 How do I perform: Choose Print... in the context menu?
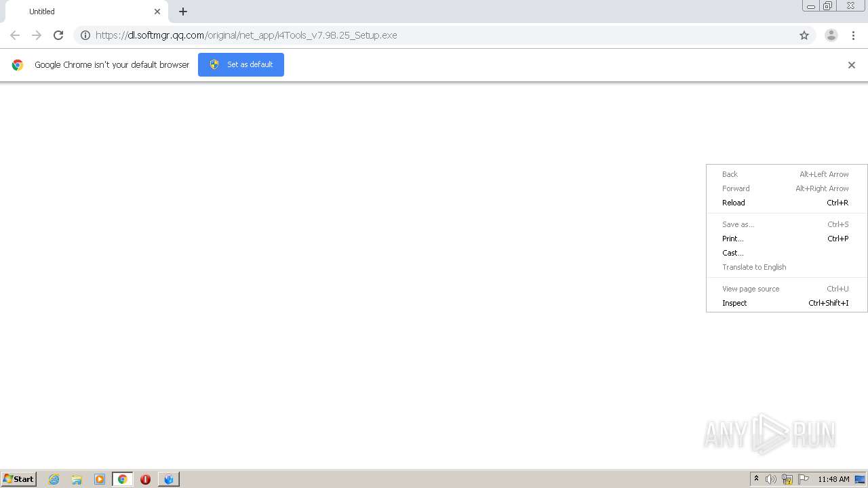787,239
